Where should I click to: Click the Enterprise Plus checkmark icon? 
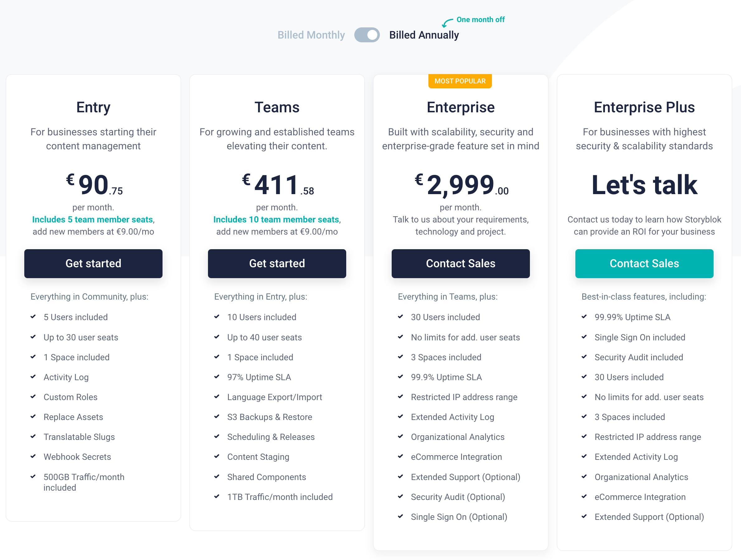[x=585, y=317]
